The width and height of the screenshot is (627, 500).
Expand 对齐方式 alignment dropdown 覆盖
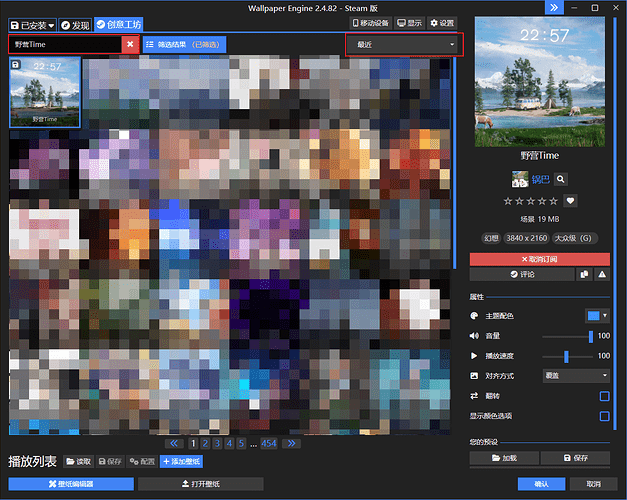[576, 376]
